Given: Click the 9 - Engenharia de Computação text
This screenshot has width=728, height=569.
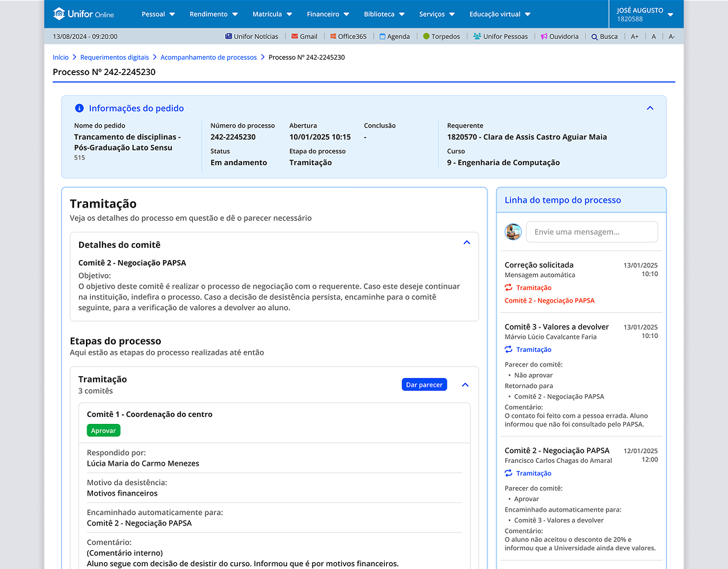Looking at the screenshot, I should coord(503,162).
